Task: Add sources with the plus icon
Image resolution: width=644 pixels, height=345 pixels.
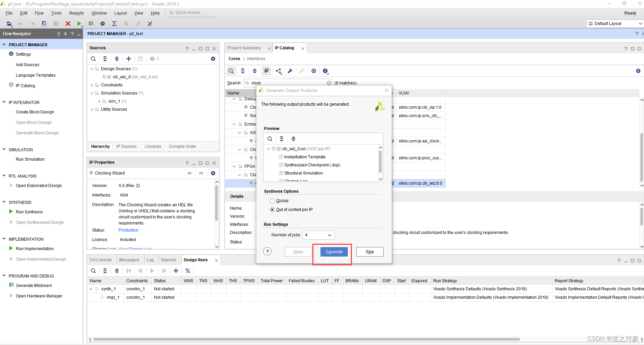Action: 129,59
